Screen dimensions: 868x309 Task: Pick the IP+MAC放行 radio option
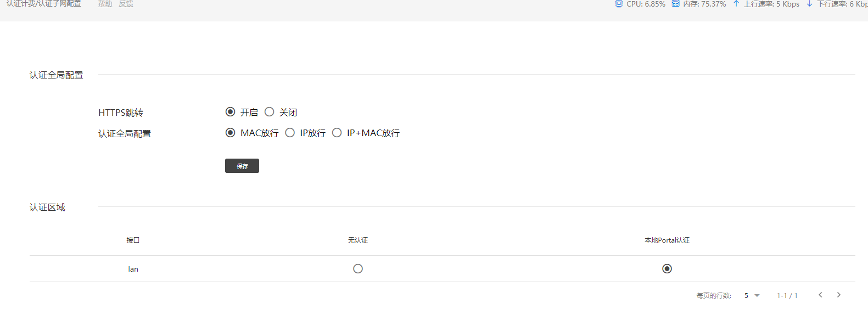tap(337, 133)
